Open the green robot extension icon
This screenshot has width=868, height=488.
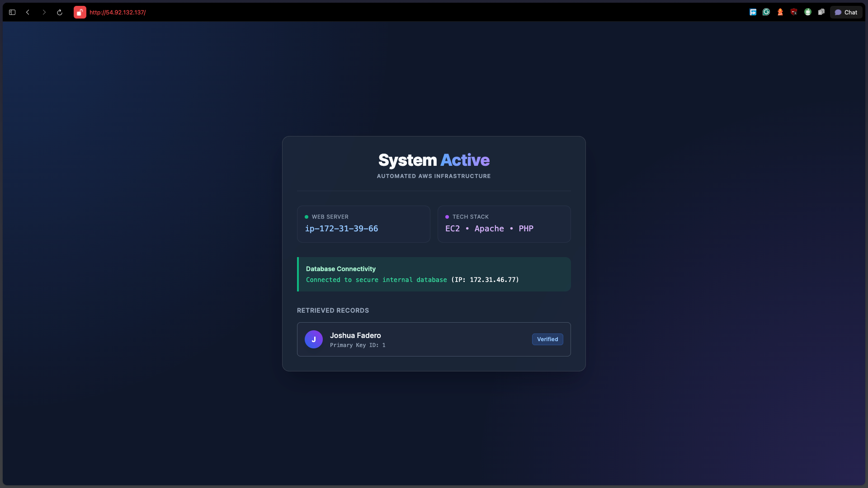(x=808, y=12)
